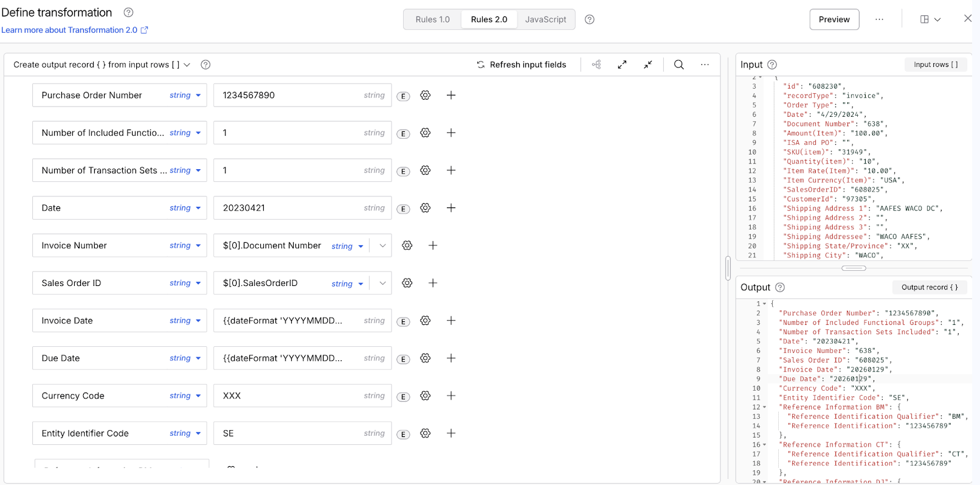Collapse Reference Information CT node in output

pyautogui.click(x=765, y=445)
